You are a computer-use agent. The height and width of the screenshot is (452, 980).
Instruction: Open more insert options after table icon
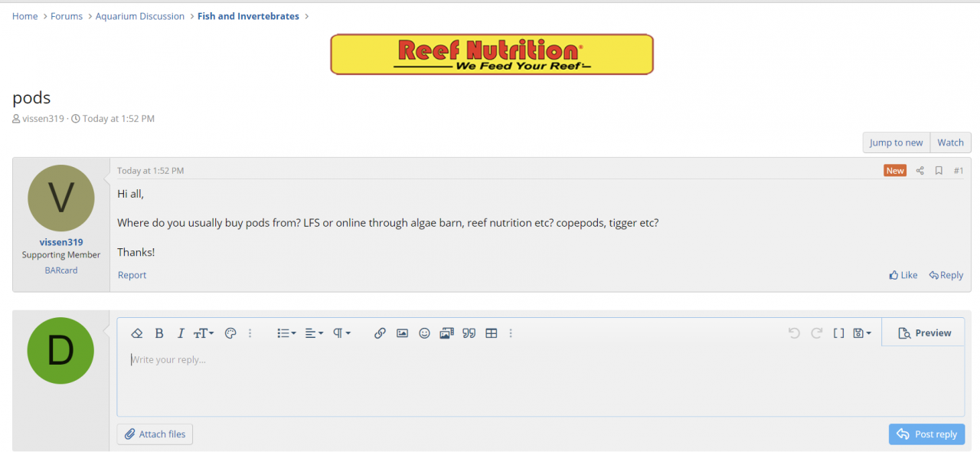(x=511, y=333)
